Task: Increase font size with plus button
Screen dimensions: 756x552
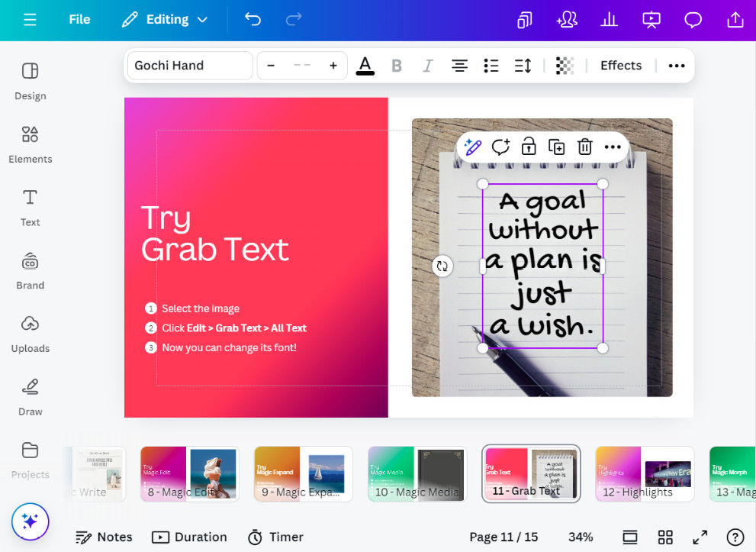Action: pyautogui.click(x=333, y=66)
